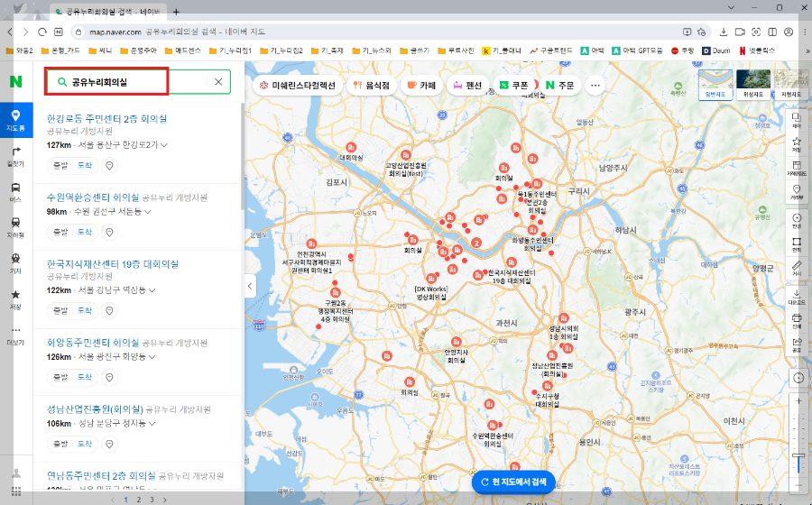Image resolution: width=812 pixels, height=505 pixels.
Task: Open saved places (저장) star in sidebar
Action: tap(16, 299)
